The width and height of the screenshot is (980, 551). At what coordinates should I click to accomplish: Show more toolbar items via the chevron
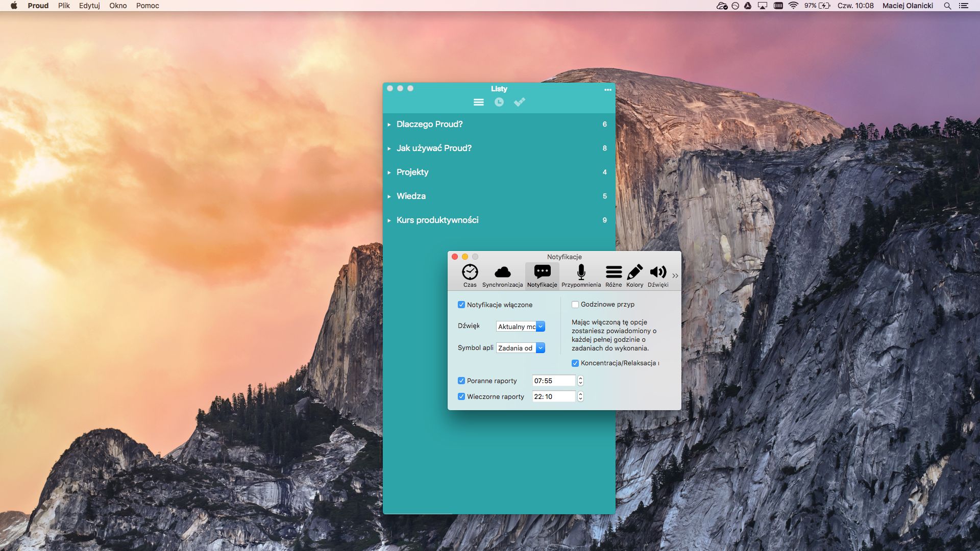(x=675, y=276)
